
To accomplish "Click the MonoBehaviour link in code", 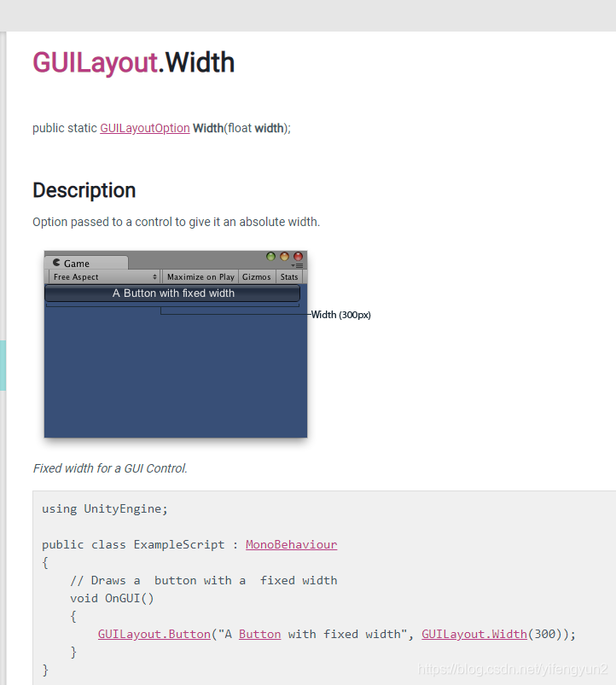I will tap(292, 544).
